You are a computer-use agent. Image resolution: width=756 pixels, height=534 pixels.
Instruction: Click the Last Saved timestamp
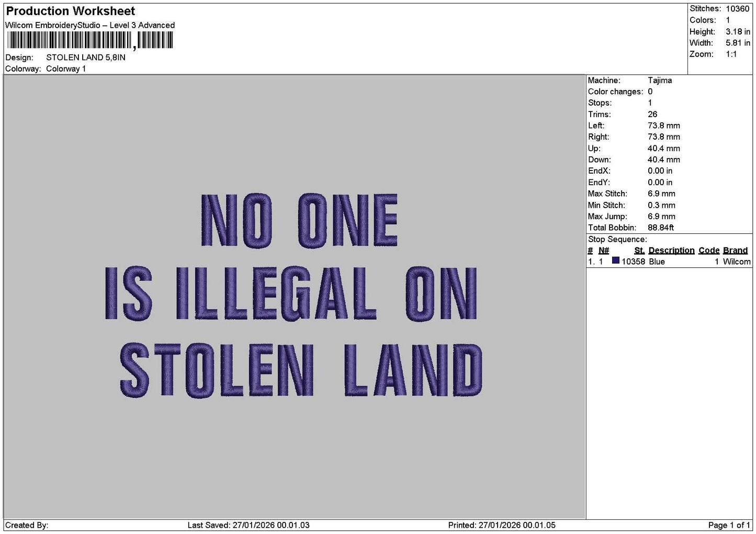coord(249,525)
